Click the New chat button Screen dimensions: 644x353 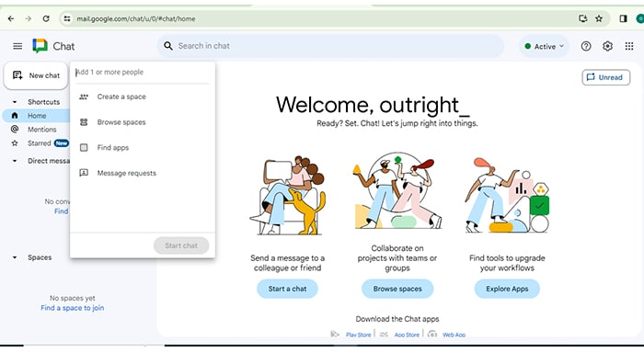pos(36,75)
